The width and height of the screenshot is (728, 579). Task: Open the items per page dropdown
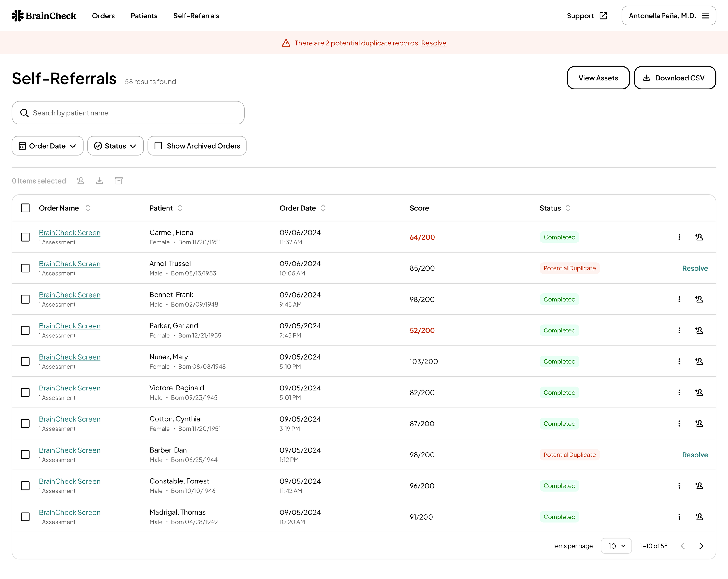[x=616, y=546]
